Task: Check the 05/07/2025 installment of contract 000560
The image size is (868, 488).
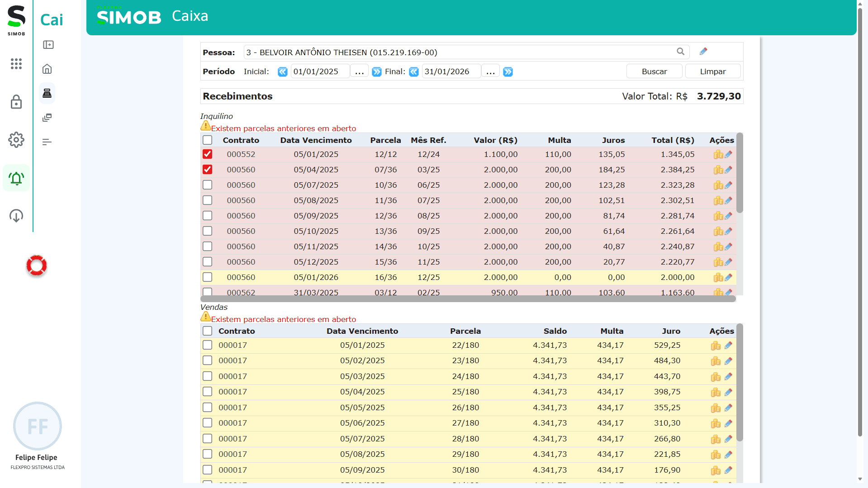Action: (x=207, y=185)
